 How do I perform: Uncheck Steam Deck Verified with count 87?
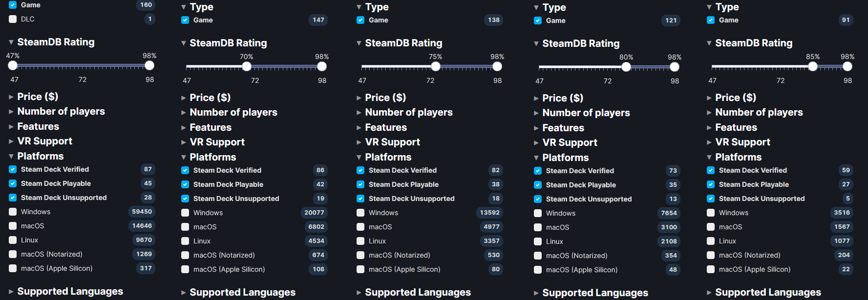(x=13, y=170)
